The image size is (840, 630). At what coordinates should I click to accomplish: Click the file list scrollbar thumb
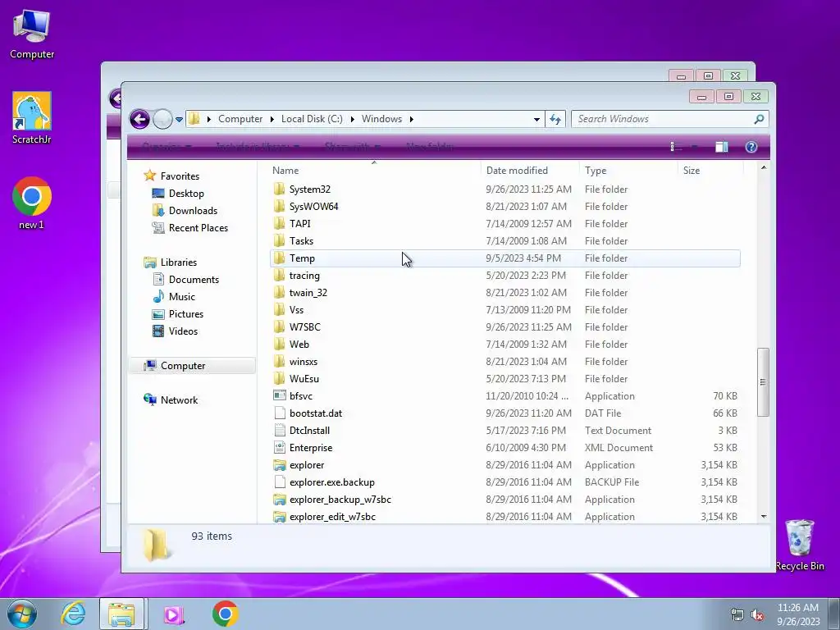[x=764, y=382]
